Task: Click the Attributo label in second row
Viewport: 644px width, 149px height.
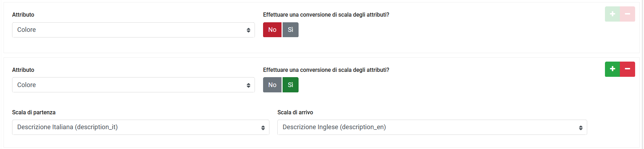Action: (23, 70)
